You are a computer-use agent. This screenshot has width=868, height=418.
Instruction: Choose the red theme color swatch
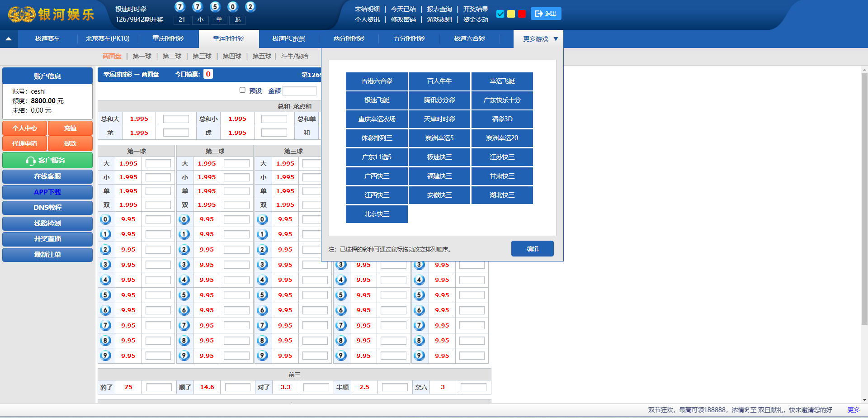(x=522, y=14)
